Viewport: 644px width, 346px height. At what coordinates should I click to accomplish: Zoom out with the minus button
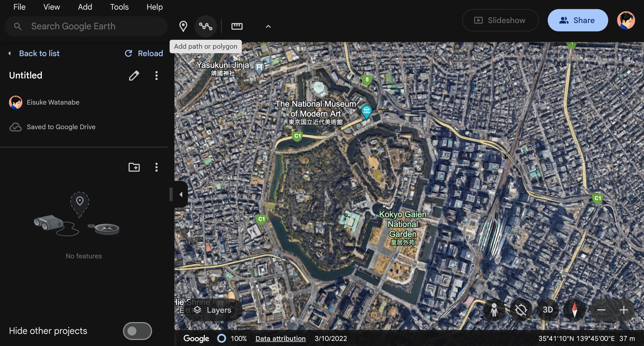601,310
